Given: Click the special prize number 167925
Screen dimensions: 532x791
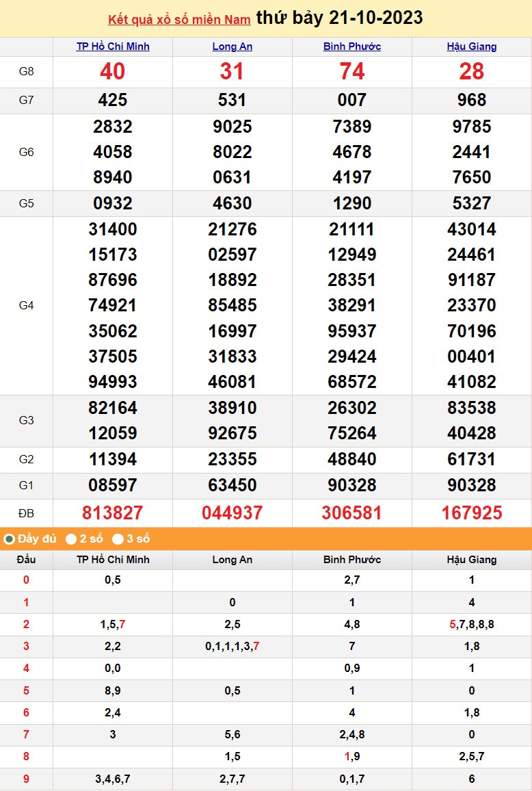Looking at the screenshot, I should click(472, 513).
